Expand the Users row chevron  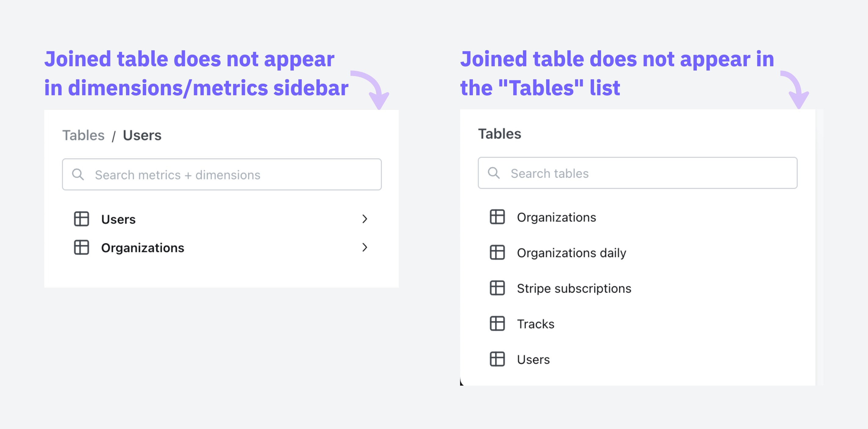click(x=364, y=219)
